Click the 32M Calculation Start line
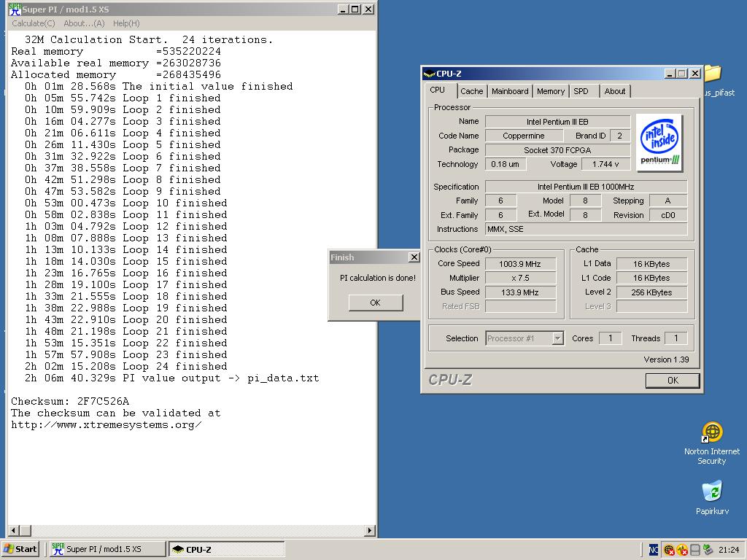The width and height of the screenshot is (747, 560). [149, 39]
